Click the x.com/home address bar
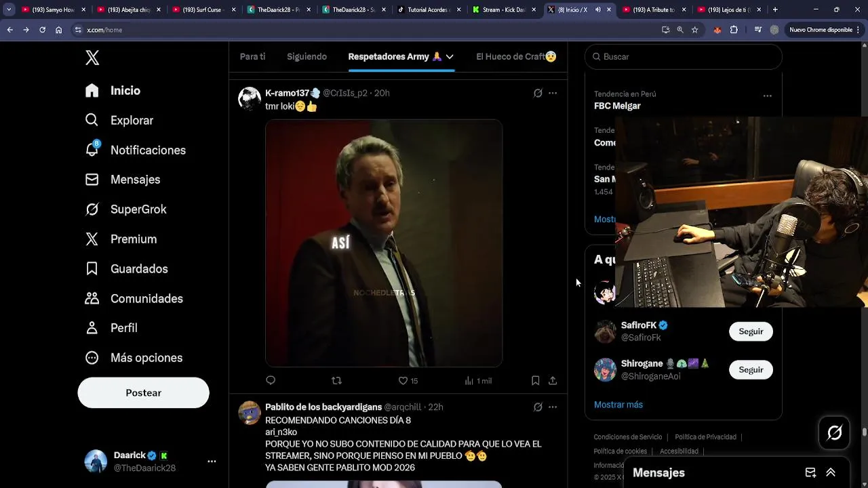 tap(366, 30)
